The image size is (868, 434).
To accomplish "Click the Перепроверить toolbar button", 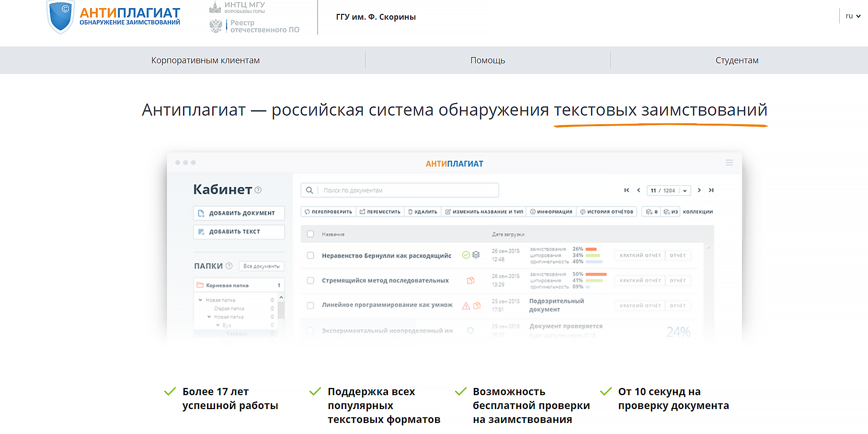I will [x=328, y=211].
